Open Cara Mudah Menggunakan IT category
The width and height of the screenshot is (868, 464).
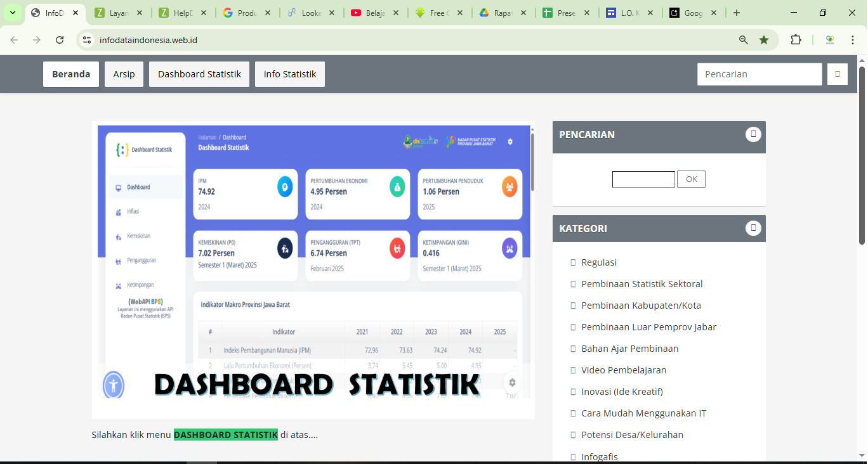(644, 413)
